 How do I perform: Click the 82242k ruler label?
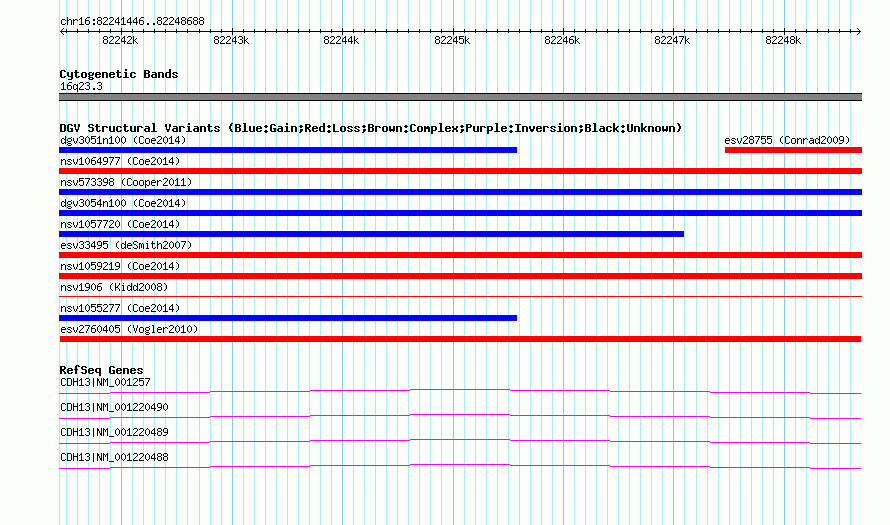click(120, 40)
